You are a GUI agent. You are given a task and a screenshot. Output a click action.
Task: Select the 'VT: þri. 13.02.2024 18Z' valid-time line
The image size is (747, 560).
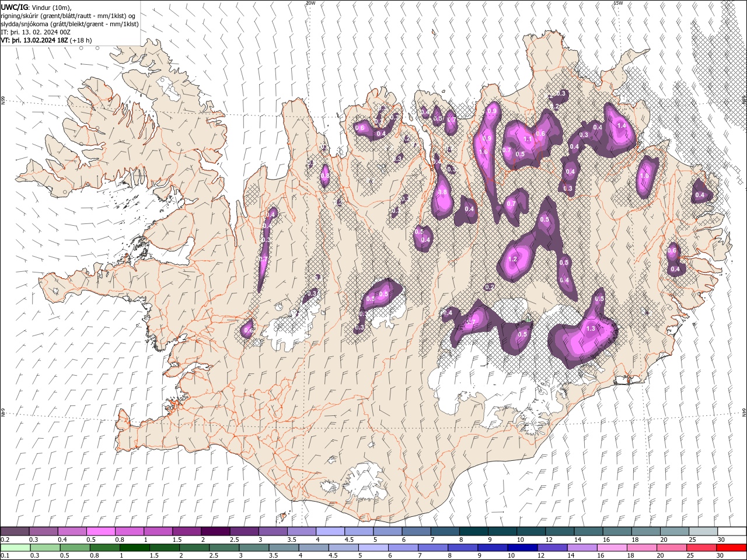[46, 40]
